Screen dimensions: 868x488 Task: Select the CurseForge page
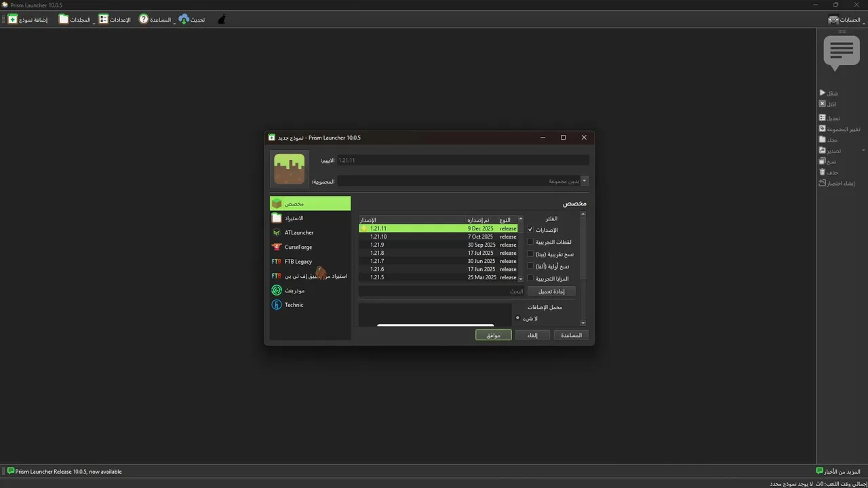(x=310, y=247)
